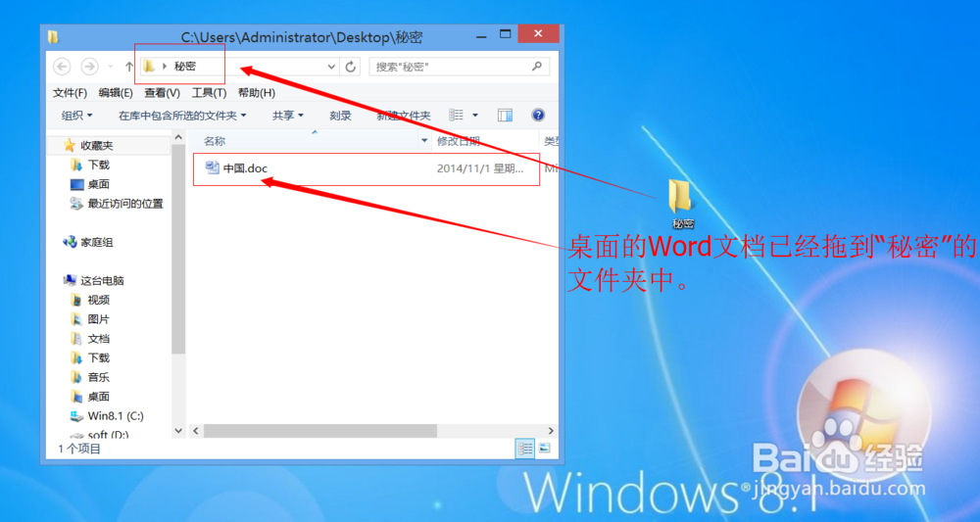
Task: Open the recent locations dropdown arrow
Action: [111, 67]
